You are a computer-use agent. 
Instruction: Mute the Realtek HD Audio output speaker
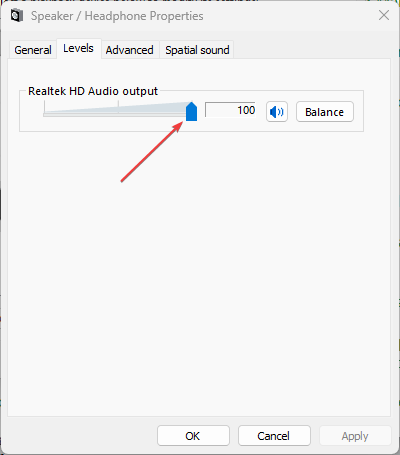277,112
